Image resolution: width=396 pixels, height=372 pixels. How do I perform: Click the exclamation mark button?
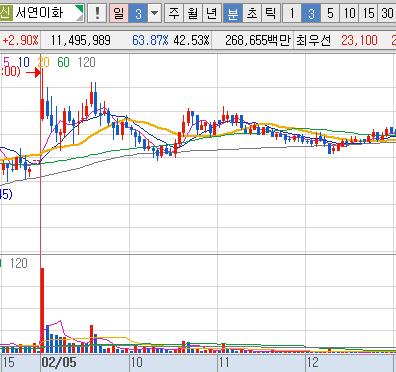click(97, 13)
